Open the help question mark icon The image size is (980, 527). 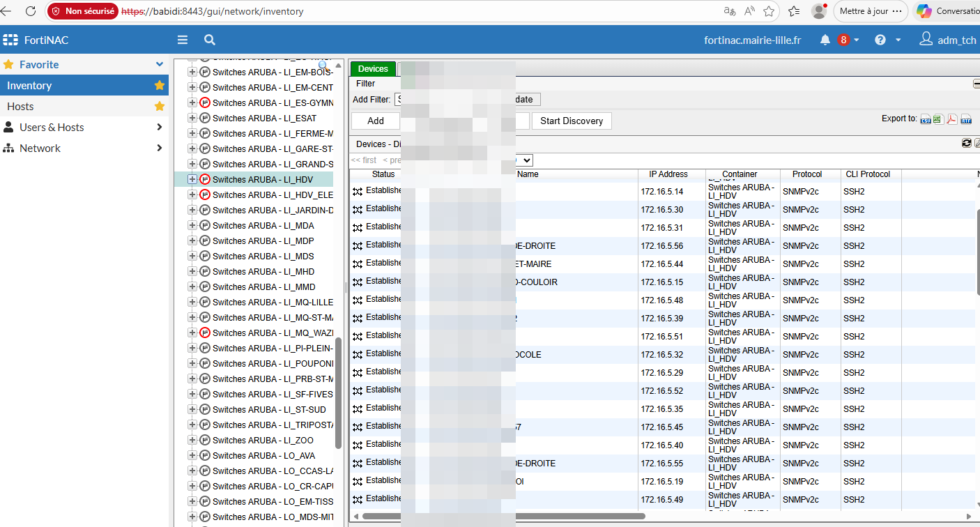[x=880, y=40]
